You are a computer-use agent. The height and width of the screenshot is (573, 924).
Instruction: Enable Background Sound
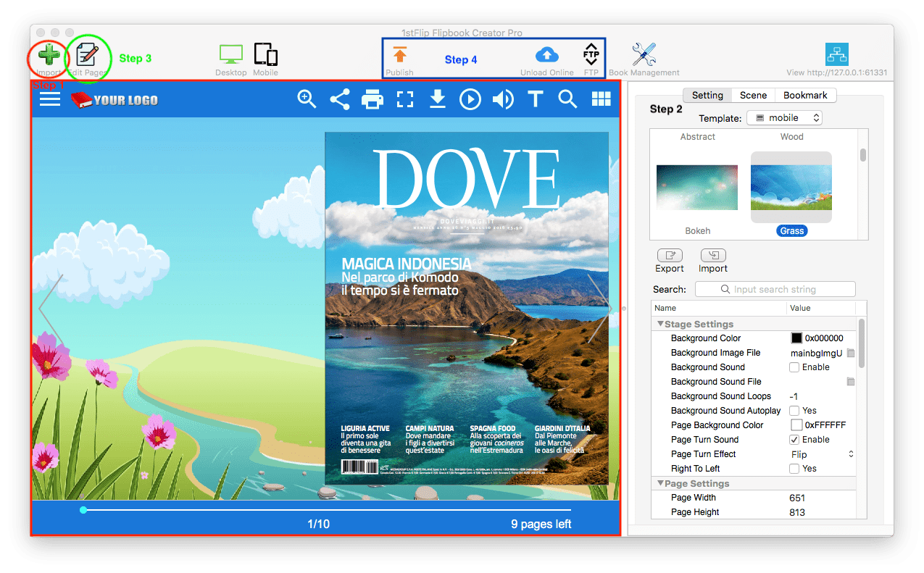coord(794,367)
